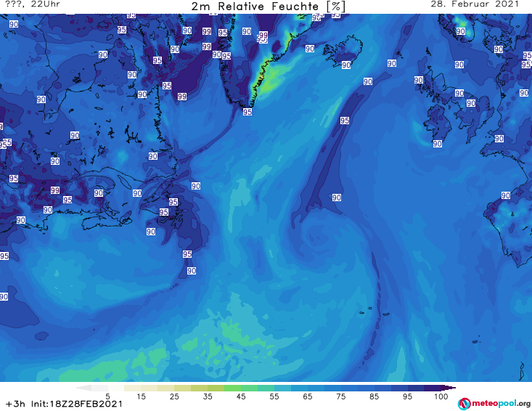Viewport: 532px width, 411px height.
Task: Click the legend tick label "75"
Action: click(340, 396)
